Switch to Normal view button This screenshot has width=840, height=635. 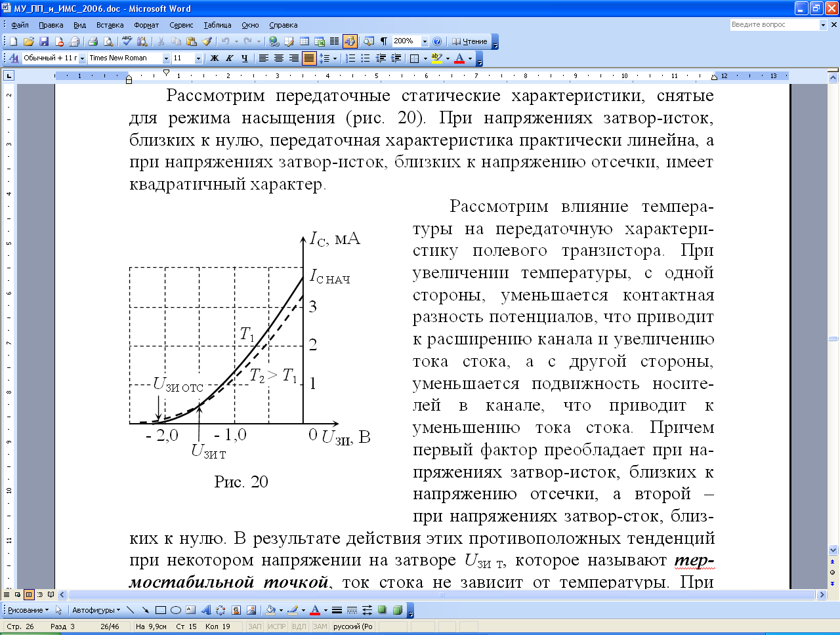point(8,595)
